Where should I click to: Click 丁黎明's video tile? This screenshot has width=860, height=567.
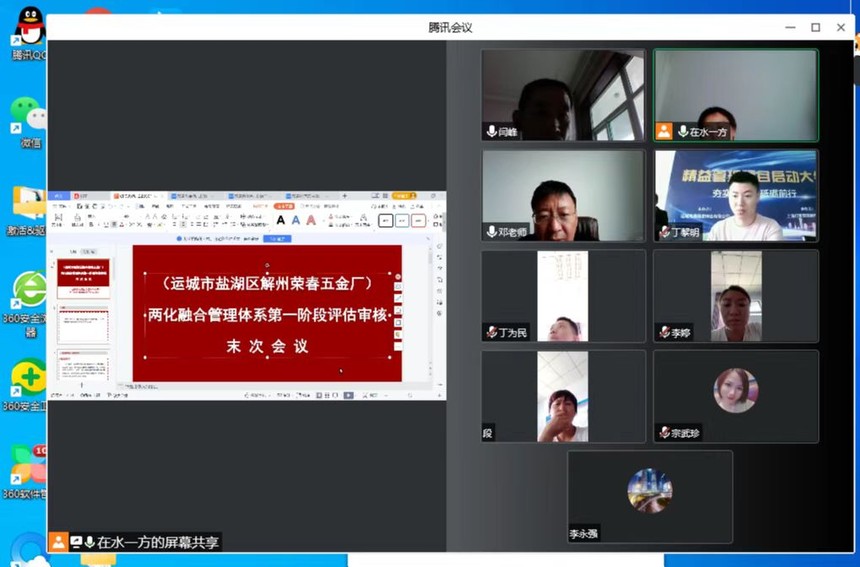[736, 195]
